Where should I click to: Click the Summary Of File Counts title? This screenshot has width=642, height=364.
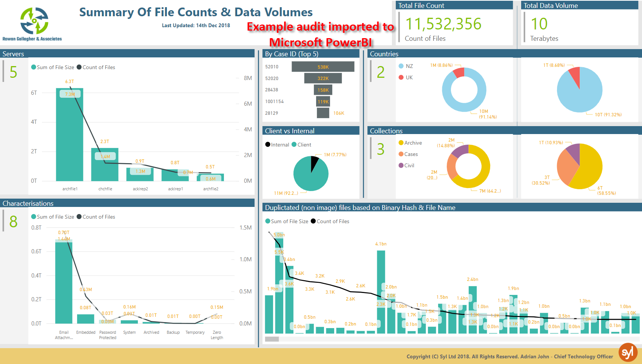point(196,12)
